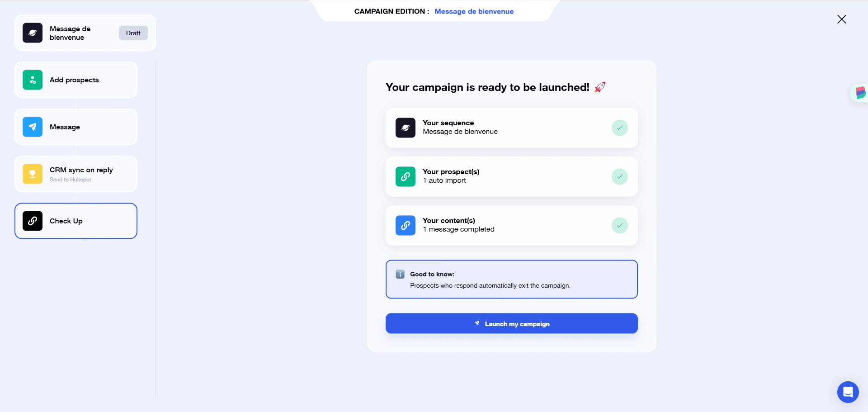The width and height of the screenshot is (868, 412).
Task: Click the planet icon in Your sequence card
Action: pyautogui.click(x=406, y=128)
